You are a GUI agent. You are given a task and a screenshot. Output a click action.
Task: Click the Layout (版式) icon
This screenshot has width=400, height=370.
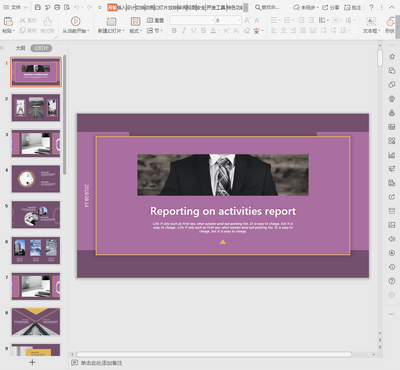coord(135,22)
